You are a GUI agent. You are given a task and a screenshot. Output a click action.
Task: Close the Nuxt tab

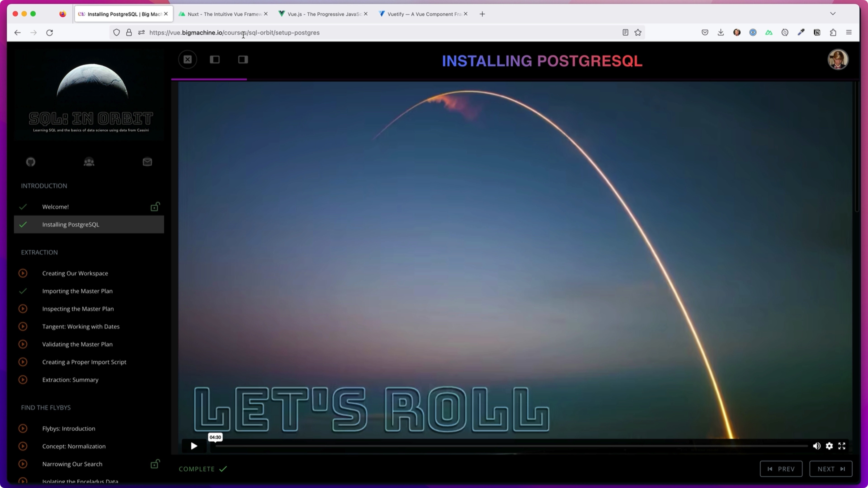(x=266, y=14)
